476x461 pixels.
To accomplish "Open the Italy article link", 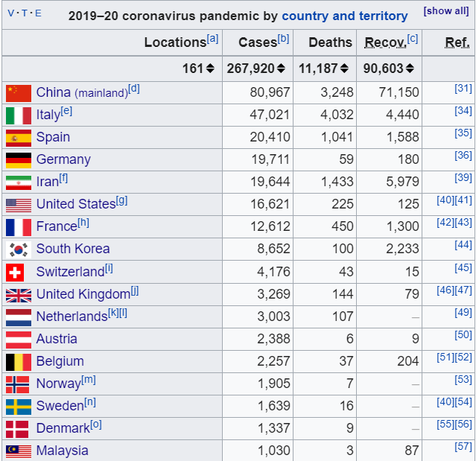I will coord(48,115).
